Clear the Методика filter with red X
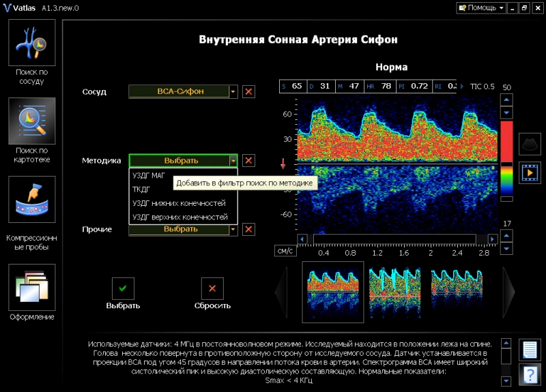Image resolution: width=546 pixels, height=392 pixels. 249,160
